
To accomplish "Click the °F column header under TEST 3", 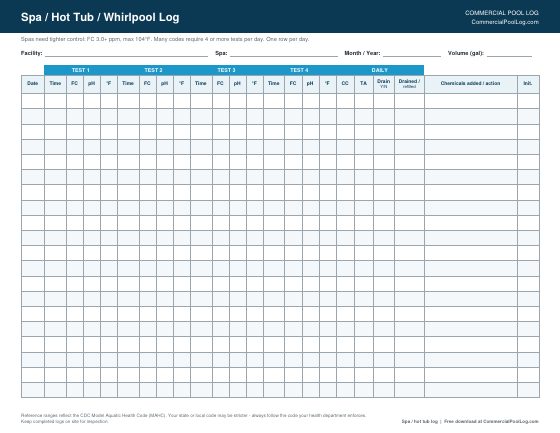I will click(x=255, y=84).
